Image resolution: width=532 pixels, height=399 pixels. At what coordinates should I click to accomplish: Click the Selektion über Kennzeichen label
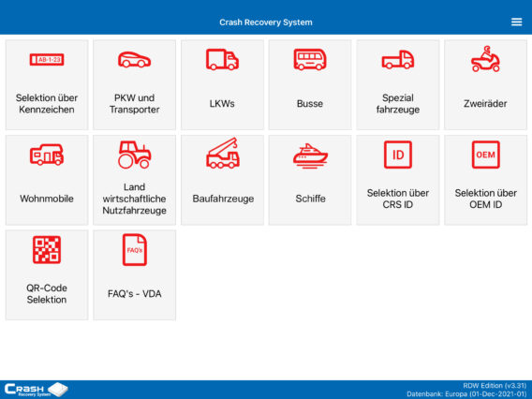pos(47,103)
